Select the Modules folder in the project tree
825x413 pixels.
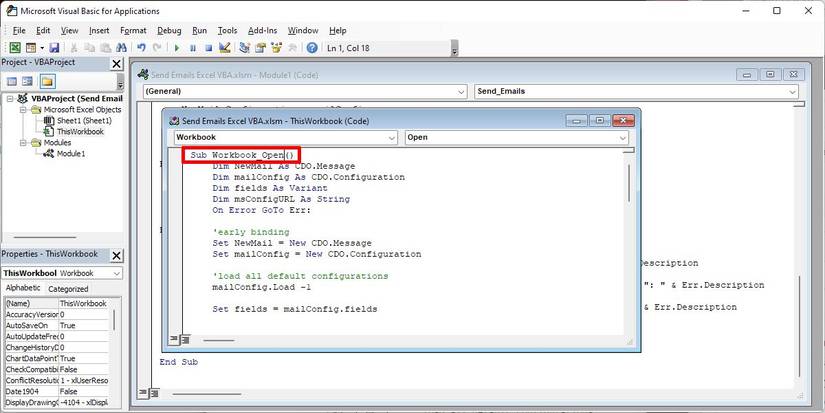[57, 143]
